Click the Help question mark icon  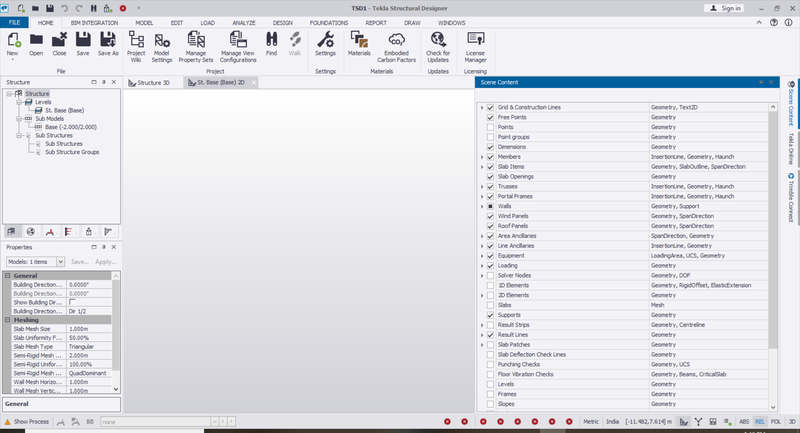(774, 22)
